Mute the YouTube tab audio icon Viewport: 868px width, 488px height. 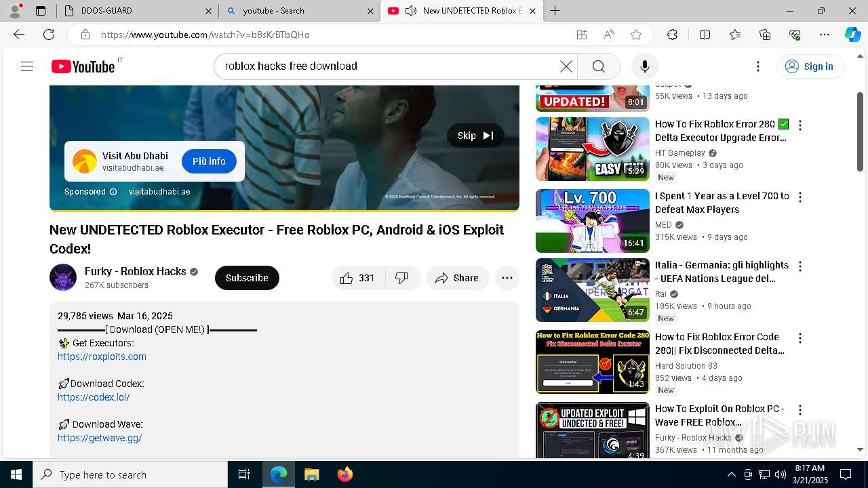click(410, 11)
